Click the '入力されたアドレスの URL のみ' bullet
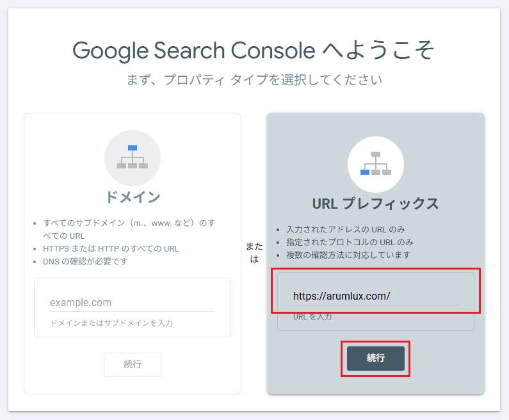509x420 pixels. (x=345, y=229)
